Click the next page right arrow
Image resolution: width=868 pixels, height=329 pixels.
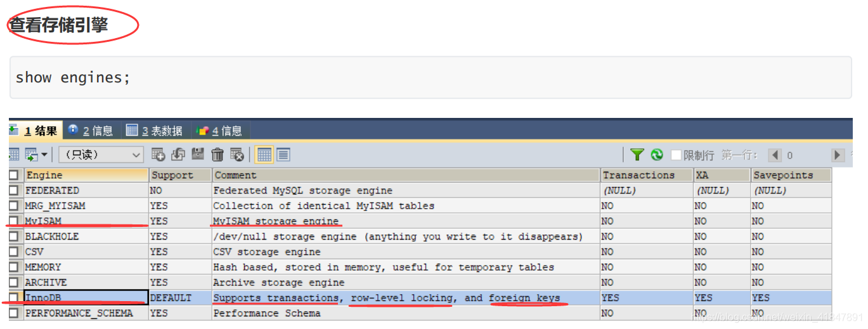coord(838,155)
